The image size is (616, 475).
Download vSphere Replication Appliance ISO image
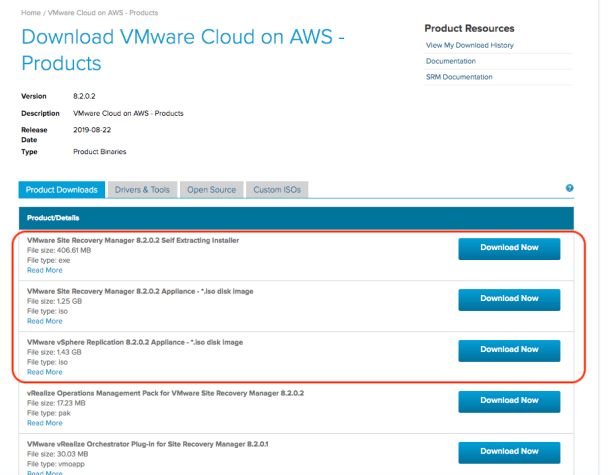(509, 350)
